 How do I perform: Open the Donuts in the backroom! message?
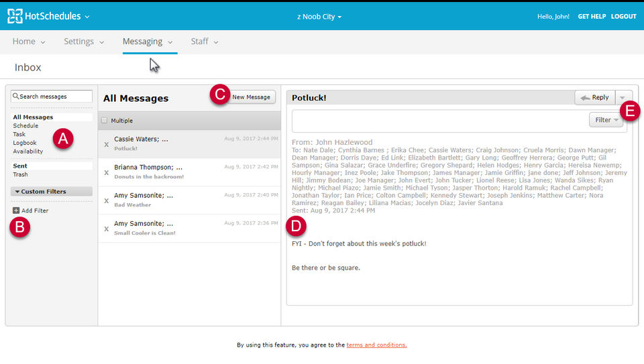click(189, 172)
